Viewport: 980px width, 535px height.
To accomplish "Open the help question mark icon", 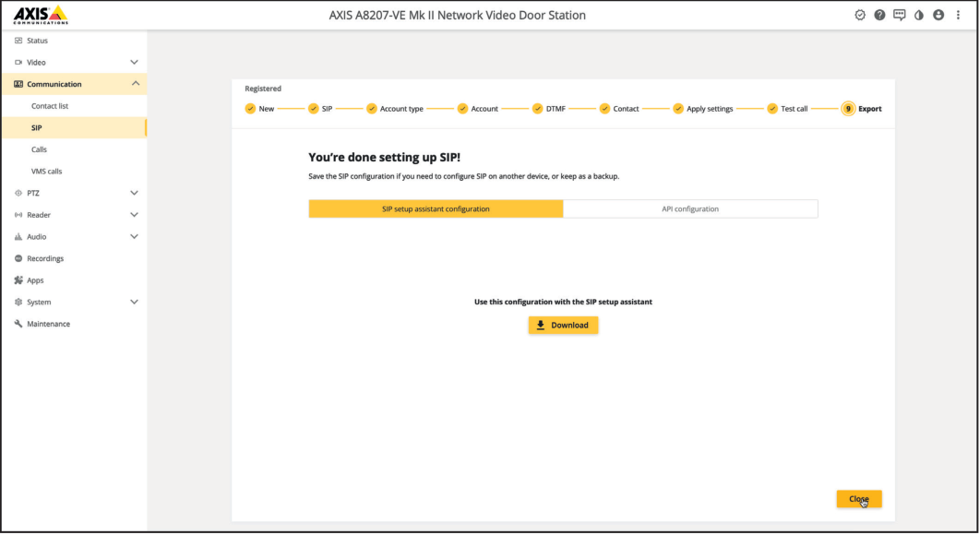I will [879, 16].
